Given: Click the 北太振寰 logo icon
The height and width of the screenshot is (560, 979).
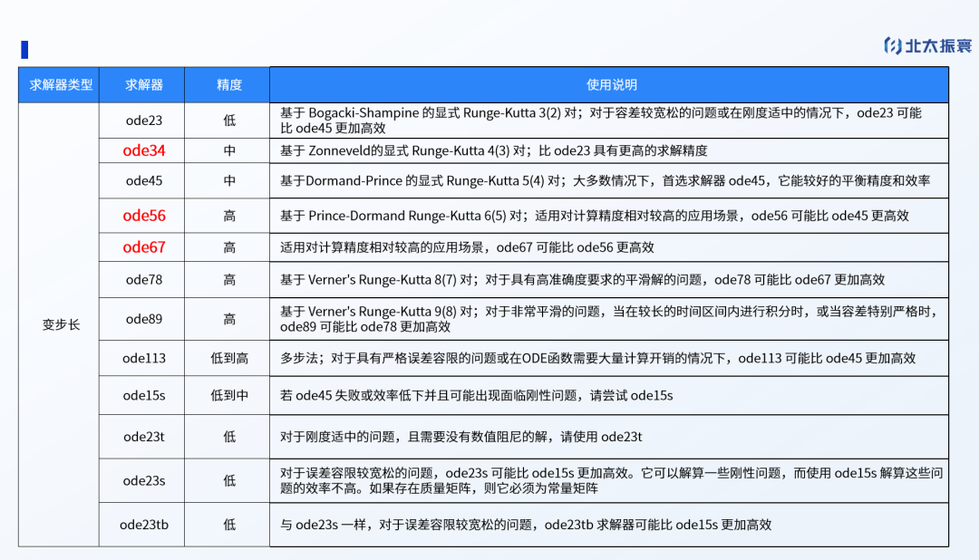Looking at the screenshot, I should (892, 45).
